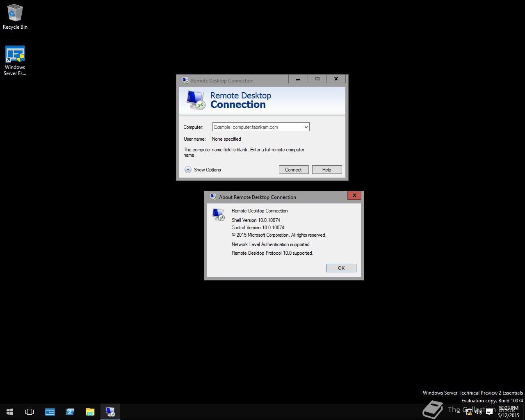Show hidden system tray icons
The height and width of the screenshot is (420, 525).
(x=458, y=412)
